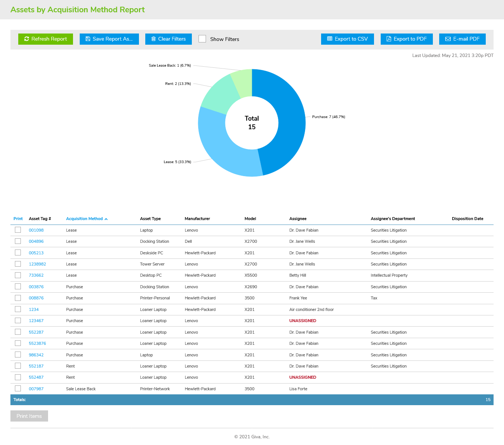Click the PDF file icon on Export to PDF
Image resolution: width=504 pixels, height=445 pixels.
click(x=389, y=39)
